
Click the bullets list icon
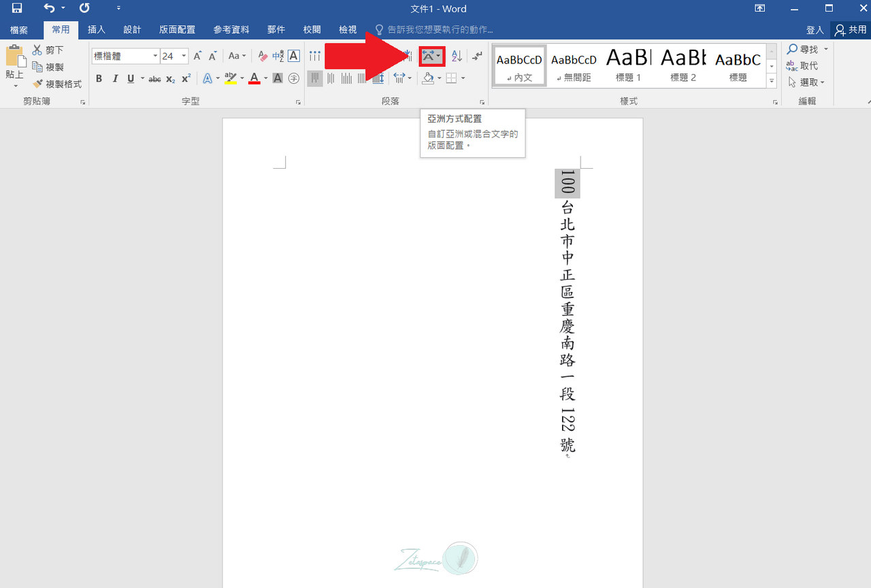[x=314, y=56]
